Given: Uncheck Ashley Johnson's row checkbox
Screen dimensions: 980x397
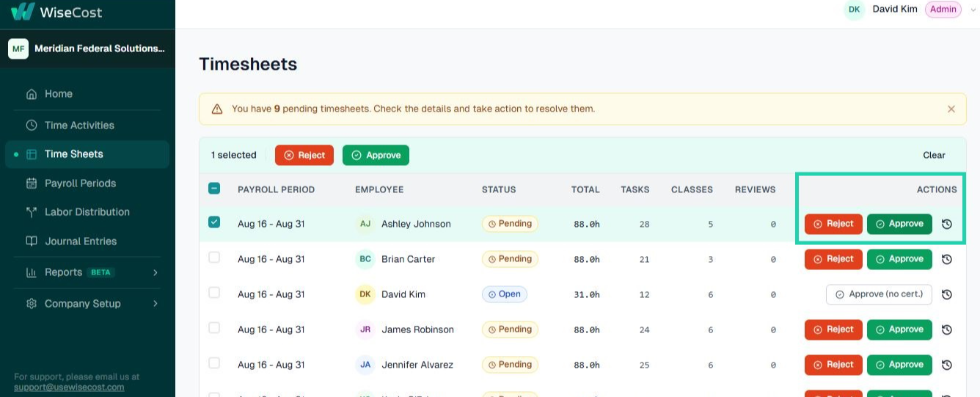Looking at the screenshot, I should 214,222.
